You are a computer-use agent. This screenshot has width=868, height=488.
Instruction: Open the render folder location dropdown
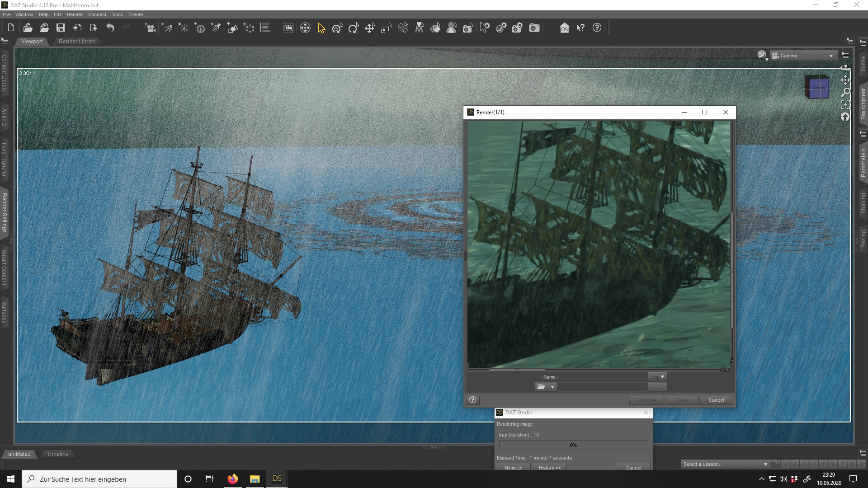552,387
